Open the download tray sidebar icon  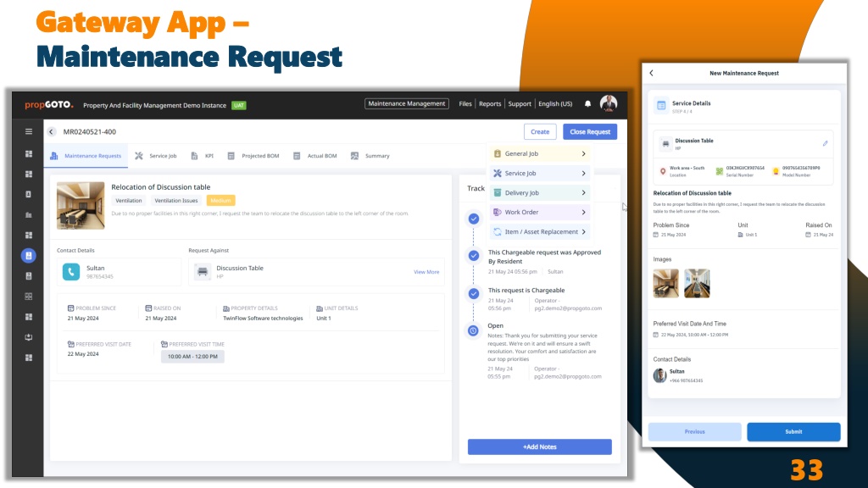(29, 337)
